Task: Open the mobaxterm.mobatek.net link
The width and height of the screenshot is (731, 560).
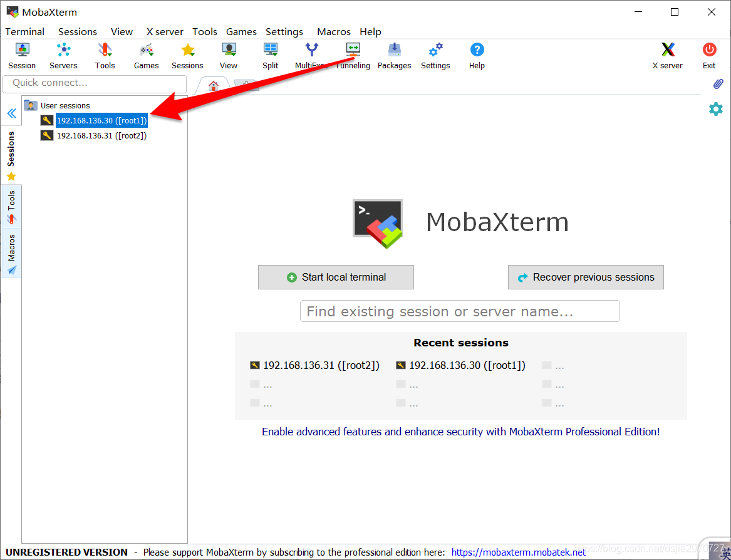Action: (x=519, y=552)
